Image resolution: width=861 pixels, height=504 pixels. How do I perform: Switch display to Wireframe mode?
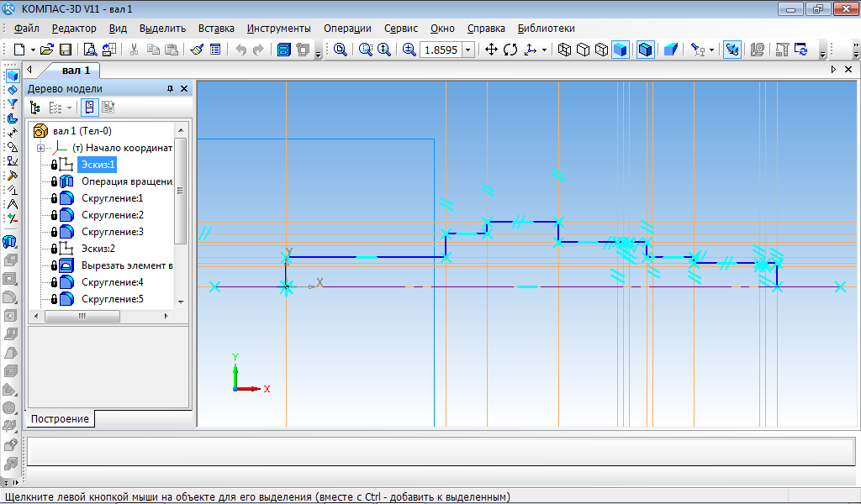(x=564, y=50)
